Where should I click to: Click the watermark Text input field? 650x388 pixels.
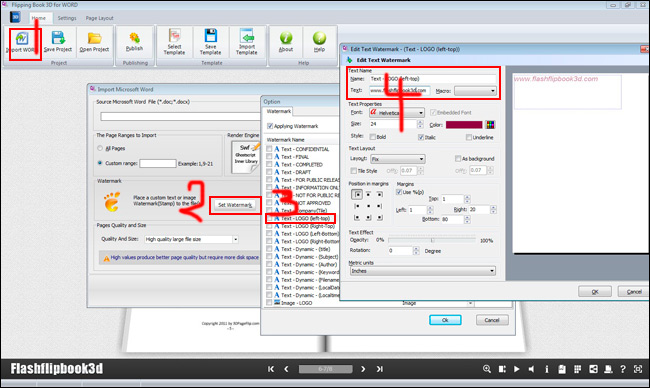point(399,90)
